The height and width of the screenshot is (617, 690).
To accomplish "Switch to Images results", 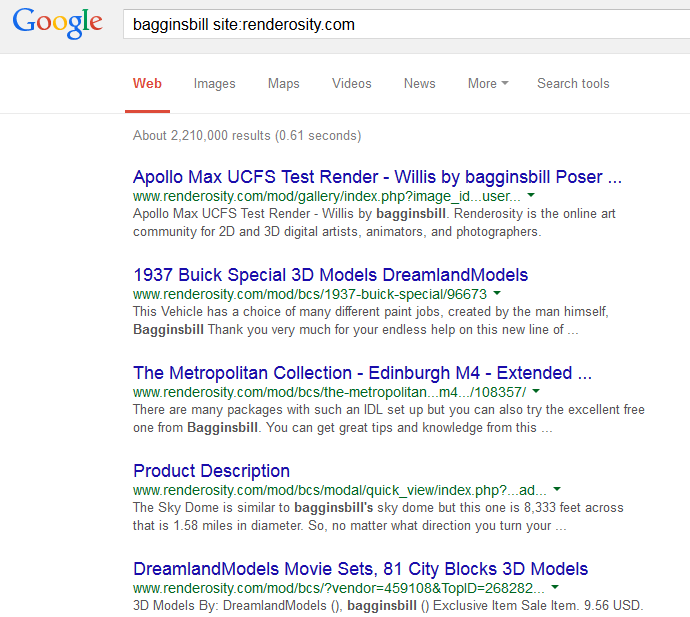I will [215, 84].
